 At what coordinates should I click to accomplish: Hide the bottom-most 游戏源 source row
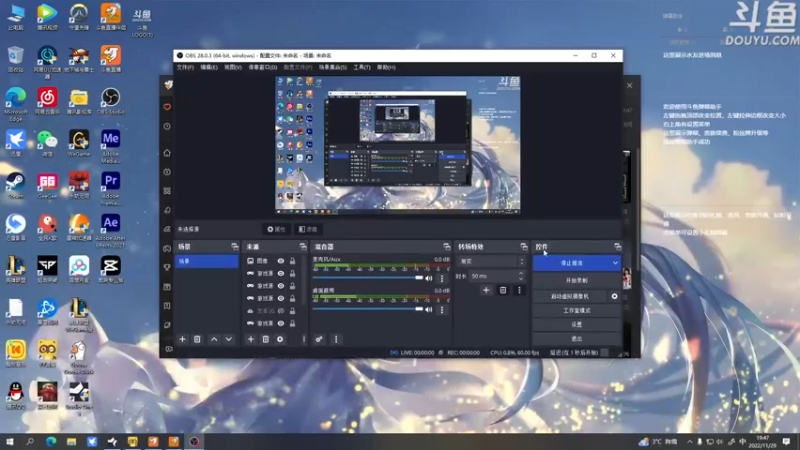pos(281,323)
